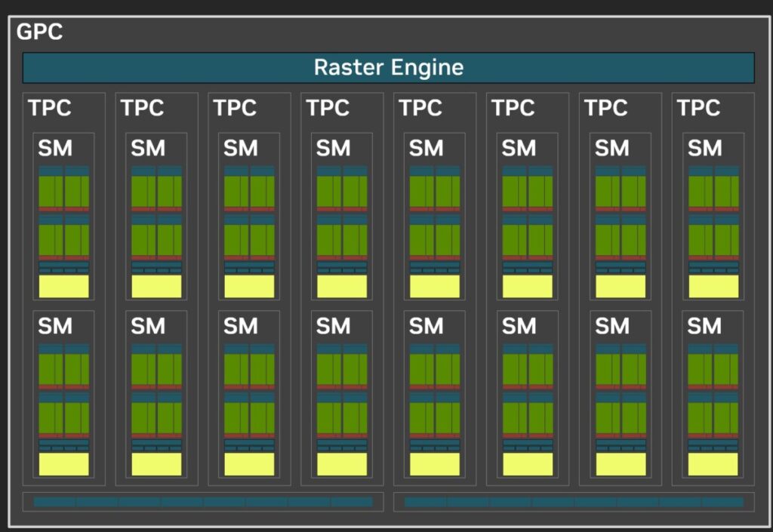Viewport: 773px width, 532px height.
Task: Select the third TPC label from left
Action: (x=235, y=108)
